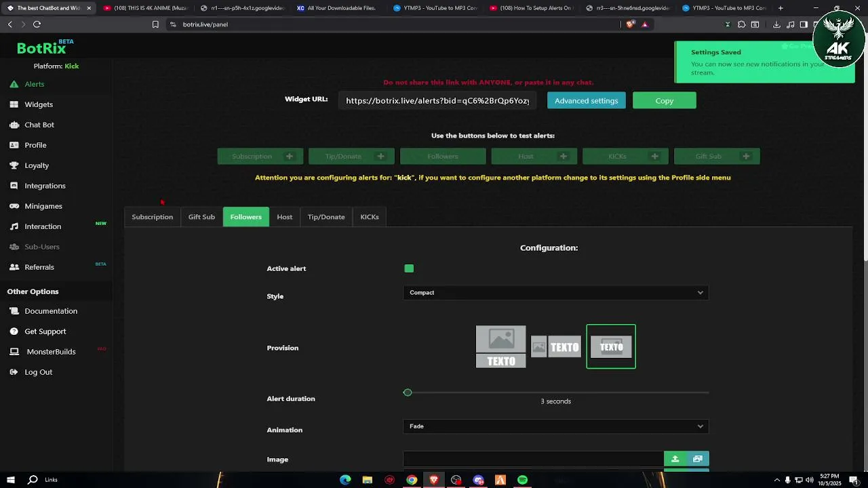
Task: Click the Get Support question icon
Action: (14, 331)
